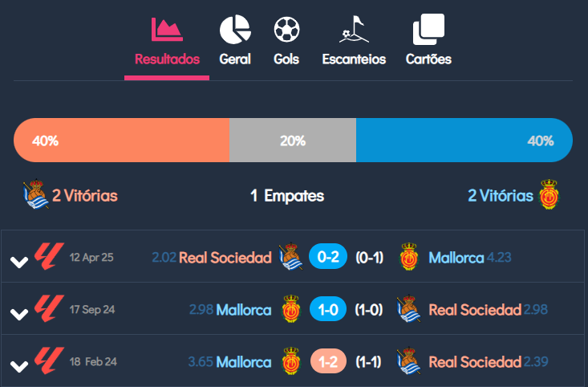Expand the 17 Sep 24 match row
Image resolution: width=588 pixels, height=387 pixels.
point(18,314)
